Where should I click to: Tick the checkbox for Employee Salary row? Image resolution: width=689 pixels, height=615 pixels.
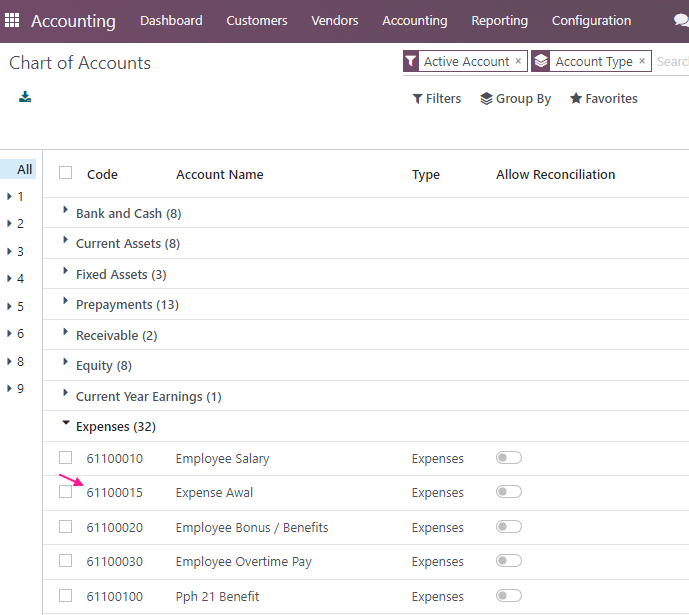[65, 458]
